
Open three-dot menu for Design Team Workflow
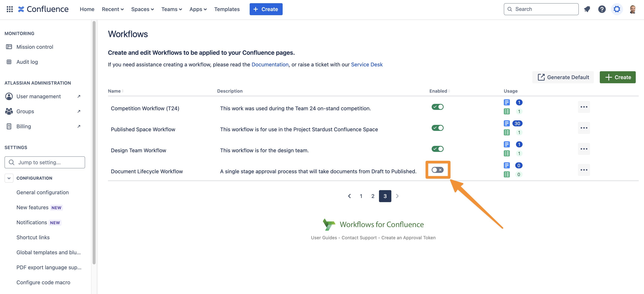pyautogui.click(x=583, y=149)
